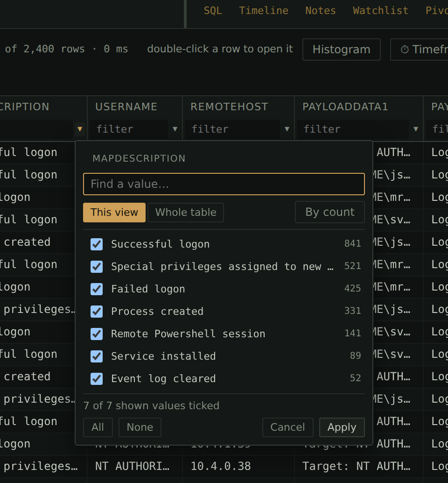Click the 10.4.0.38 remote host cell
The image size is (448, 483).
coord(221,466)
